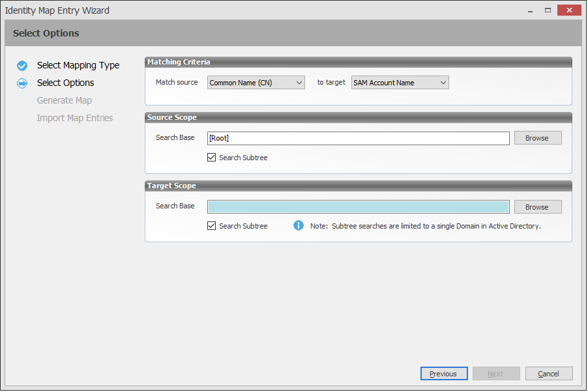Open the Match source Common Name dropdown
The height and width of the screenshot is (392, 588).
256,83
